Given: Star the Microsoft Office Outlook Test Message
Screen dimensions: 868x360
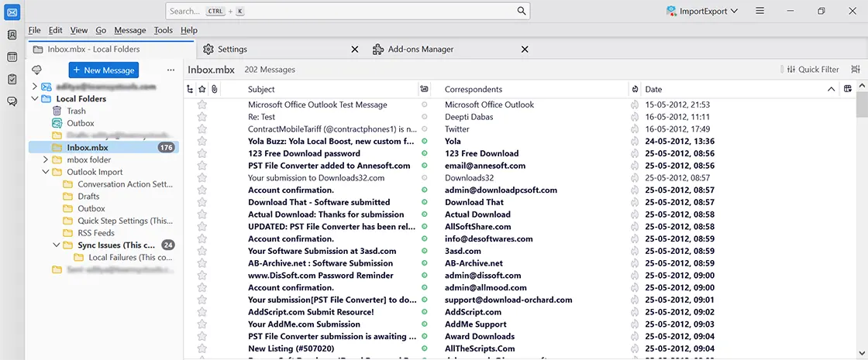Looking at the screenshot, I should tap(202, 105).
